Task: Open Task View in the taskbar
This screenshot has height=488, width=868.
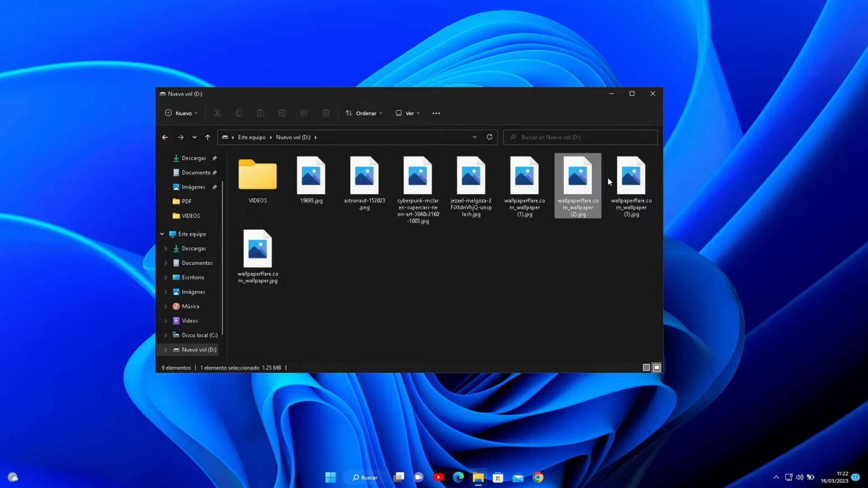Action: pyautogui.click(x=399, y=477)
